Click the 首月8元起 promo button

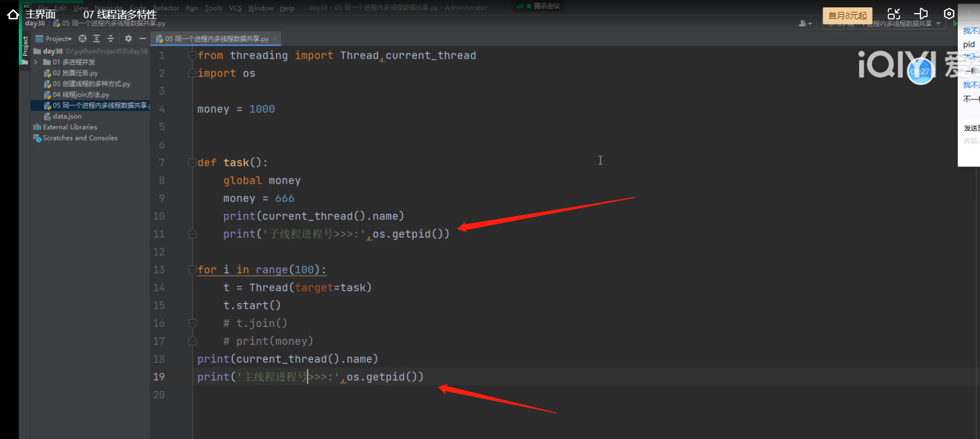coord(848,15)
